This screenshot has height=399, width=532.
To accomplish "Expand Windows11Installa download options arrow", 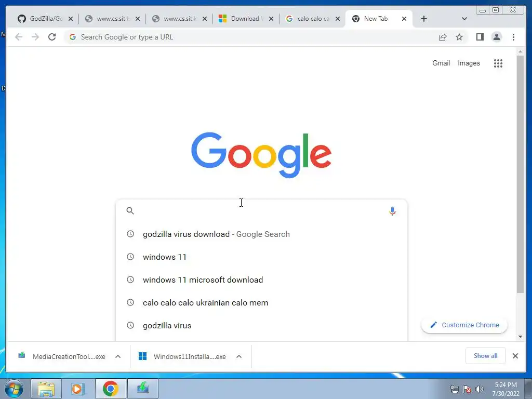I will 239,356.
